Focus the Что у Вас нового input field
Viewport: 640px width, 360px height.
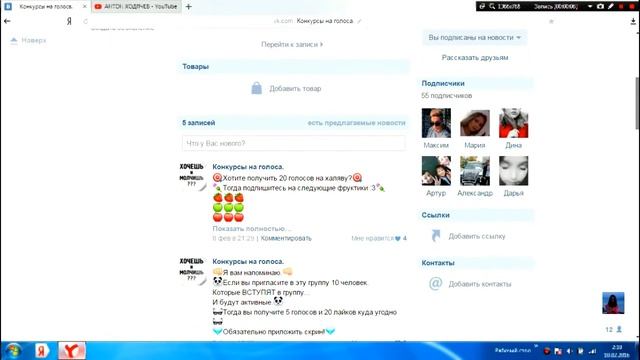tap(293, 143)
